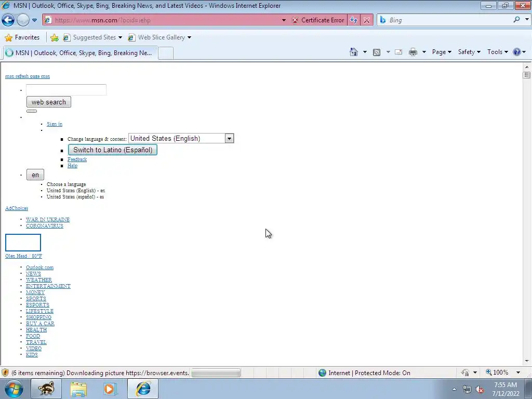Click the Bing search magnifier icon
The width and height of the screenshot is (532, 399).
click(x=516, y=20)
